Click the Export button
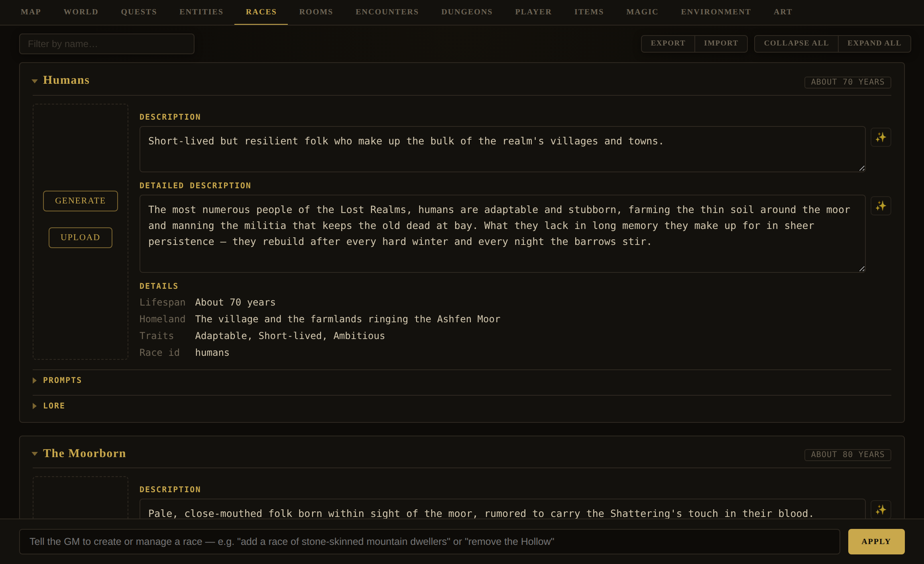 (668, 43)
